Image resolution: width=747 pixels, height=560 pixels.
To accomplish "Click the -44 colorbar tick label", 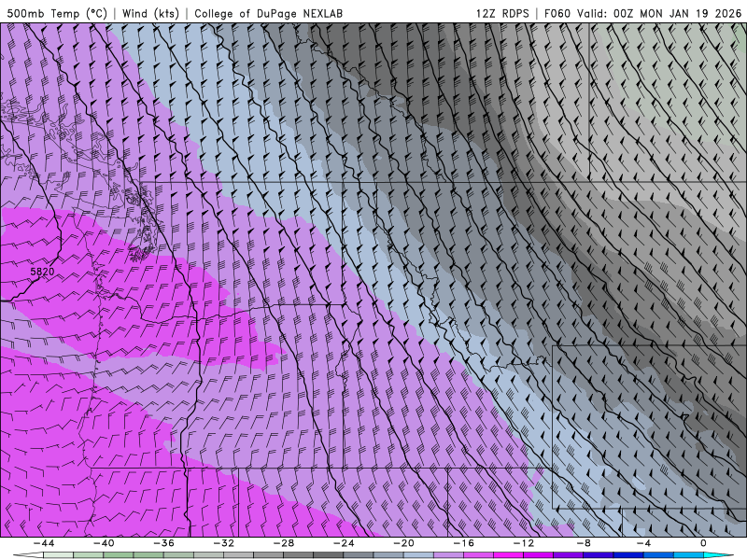I will point(44,543).
